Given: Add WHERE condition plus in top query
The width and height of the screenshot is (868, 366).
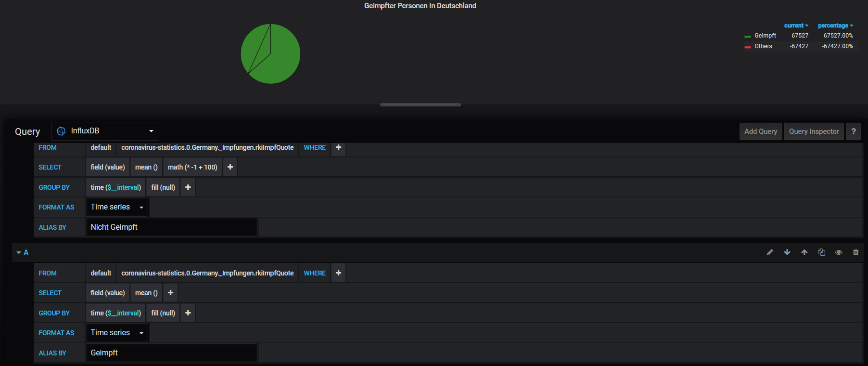Looking at the screenshot, I should 339,147.
